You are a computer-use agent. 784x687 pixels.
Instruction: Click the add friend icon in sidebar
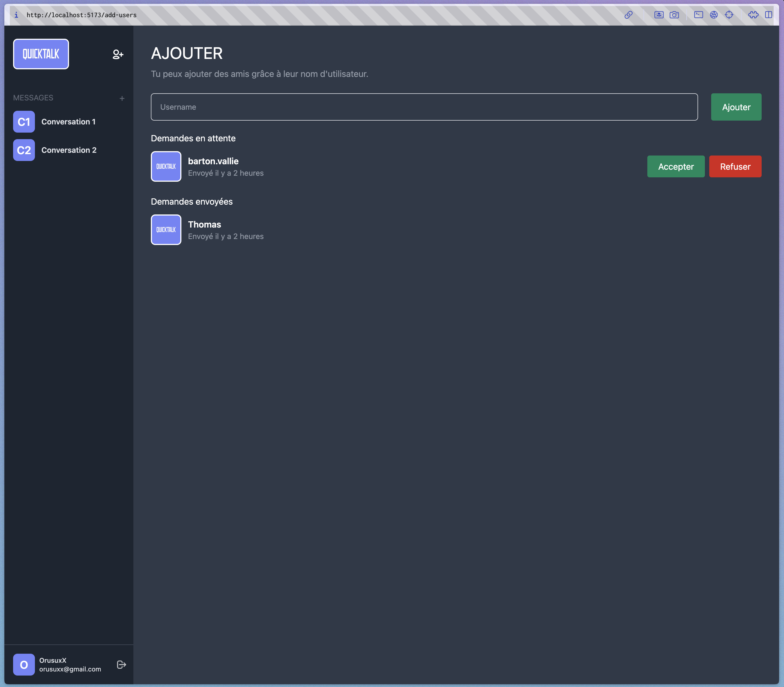pyautogui.click(x=118, y=55)
